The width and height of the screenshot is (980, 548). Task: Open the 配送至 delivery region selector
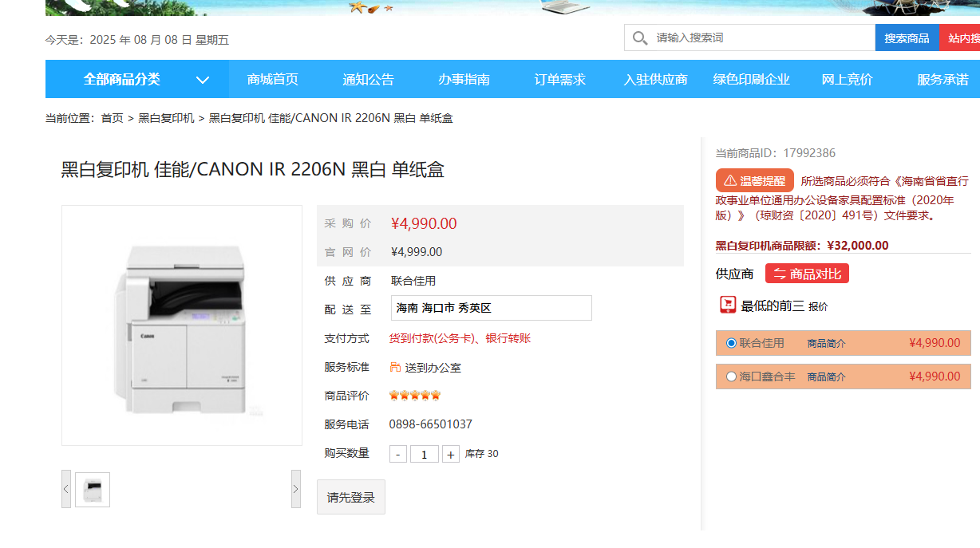tap(492, 308)
